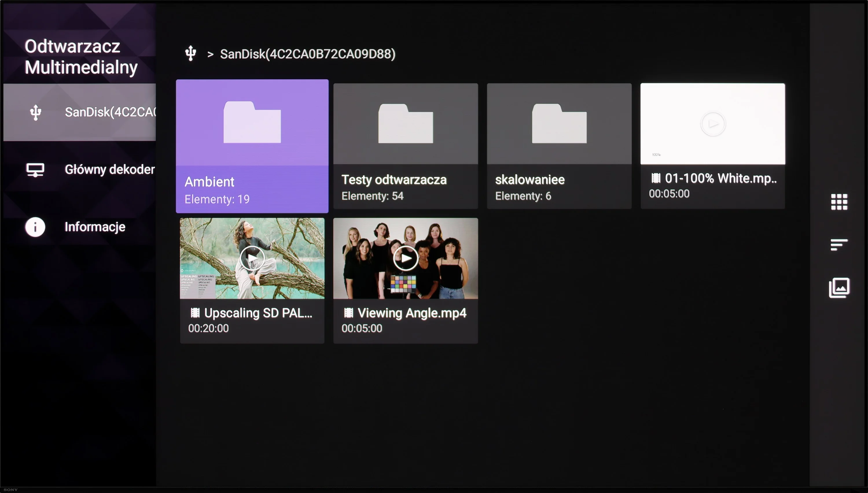Click the Viewing Angle.mp4 file name
Screen dimensions: 868x493
[412, 313]
